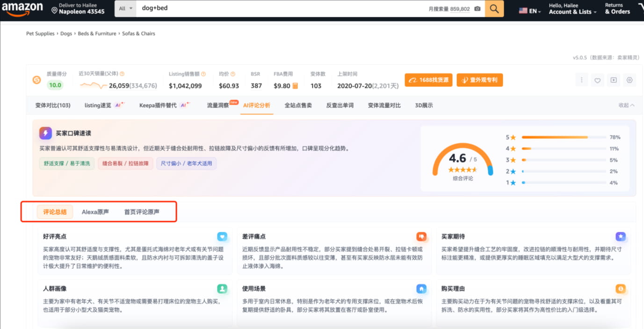Switch to 变体流量对比 tab
The width and height of the screenshot is (644, 329).
point(384,105)
